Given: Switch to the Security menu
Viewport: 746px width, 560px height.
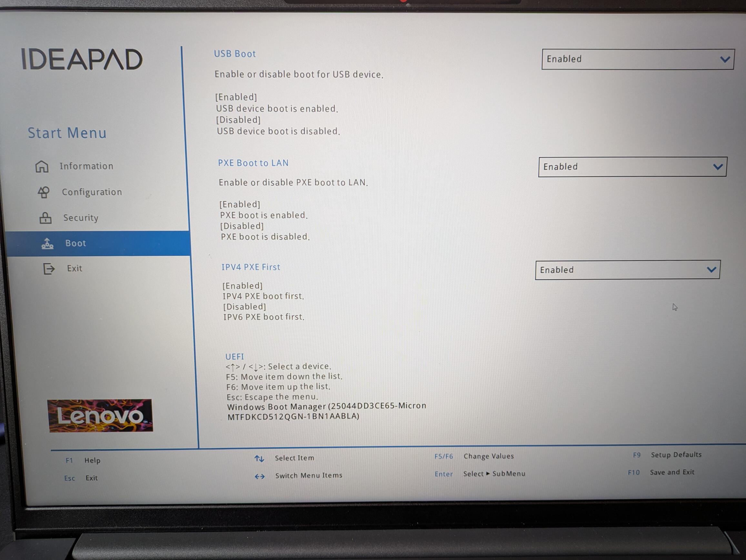Looking at the screenshot, I should (81, 218).
